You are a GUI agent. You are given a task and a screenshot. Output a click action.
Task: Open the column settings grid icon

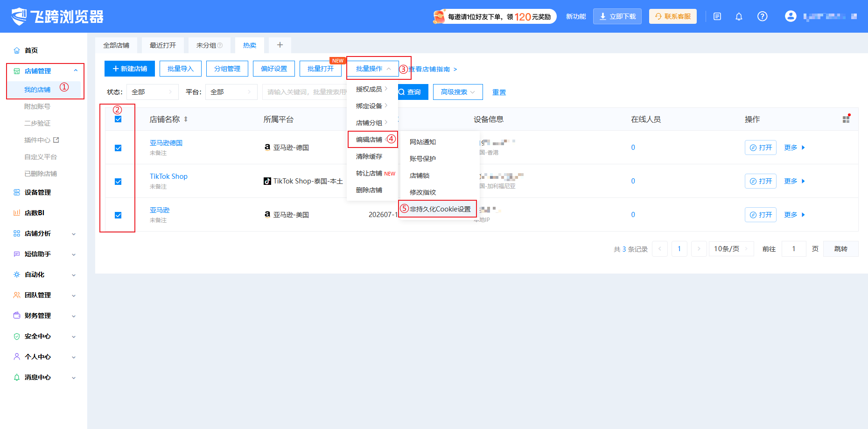click(x=846, y=119)
